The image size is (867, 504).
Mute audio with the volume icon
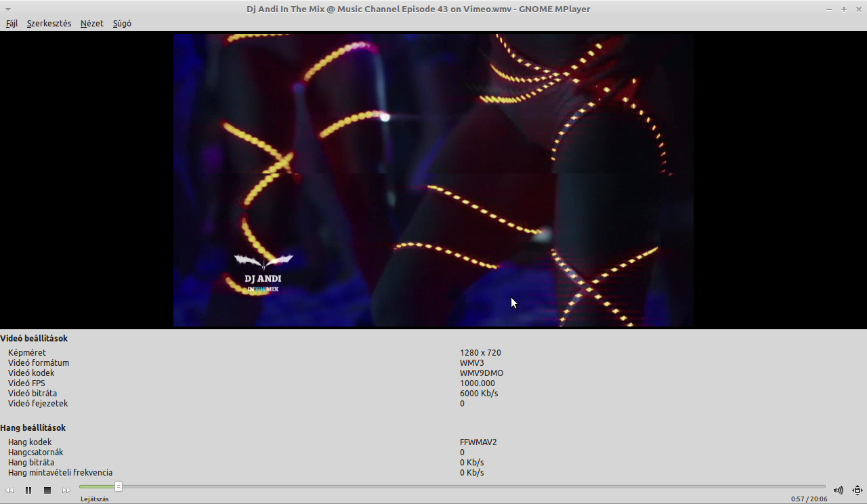[x=839, y=490]
